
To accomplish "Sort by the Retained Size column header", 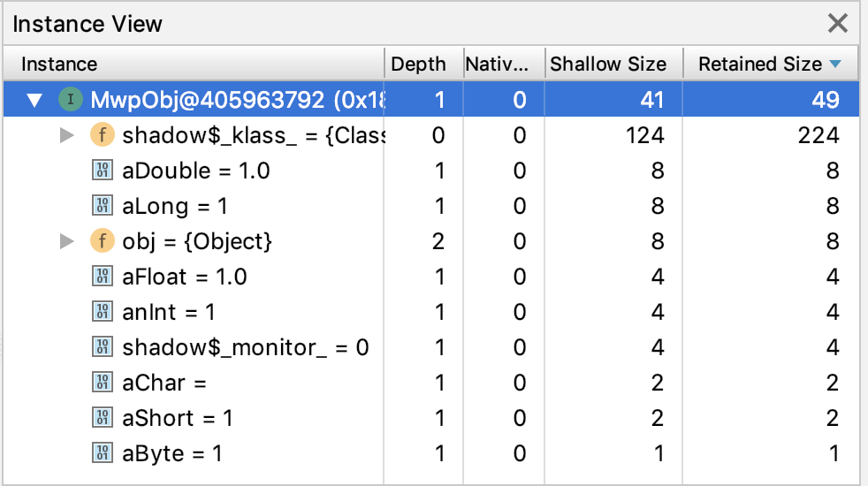I will (x=760, y=64).
